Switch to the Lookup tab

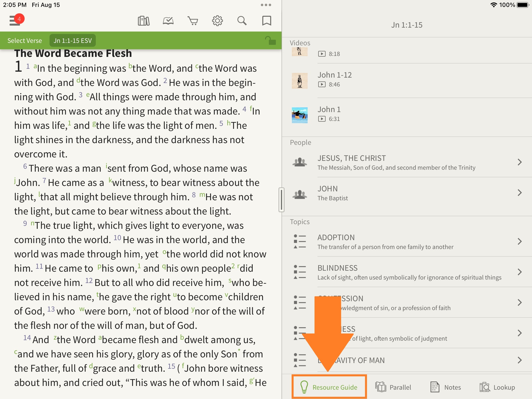click(x=498, y=387)
